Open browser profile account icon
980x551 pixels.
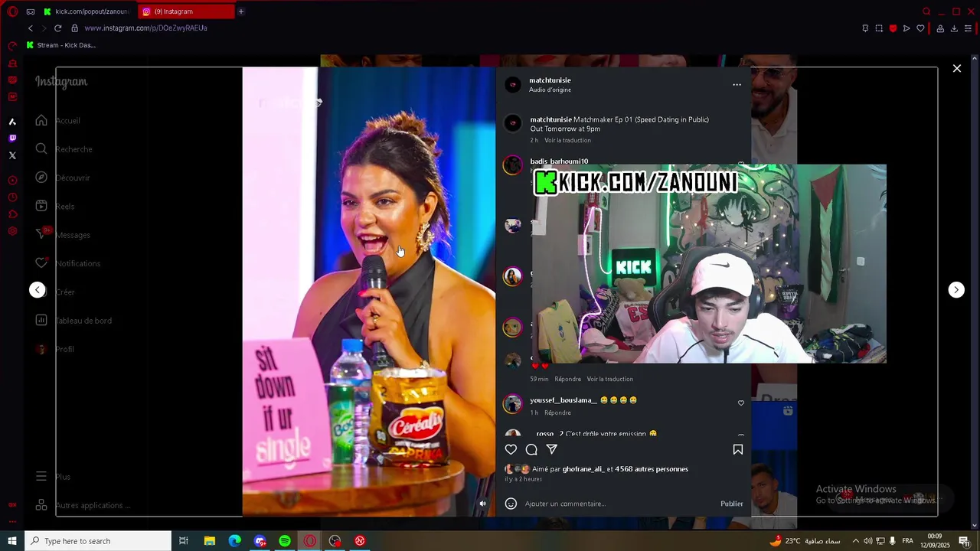point(940,28)
